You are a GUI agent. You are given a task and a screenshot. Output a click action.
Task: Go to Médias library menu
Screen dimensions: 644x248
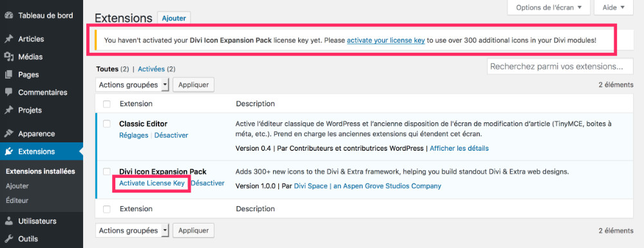pyautogui.click(x=41, y=57)
